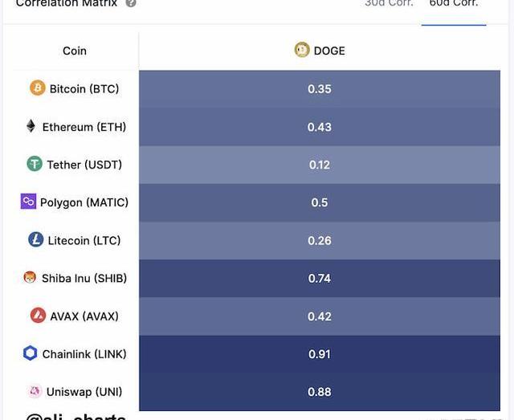This screenshot has width=514, height=420.
Task: Click the DOGE column header label
Action: click(x=329, y=51)
